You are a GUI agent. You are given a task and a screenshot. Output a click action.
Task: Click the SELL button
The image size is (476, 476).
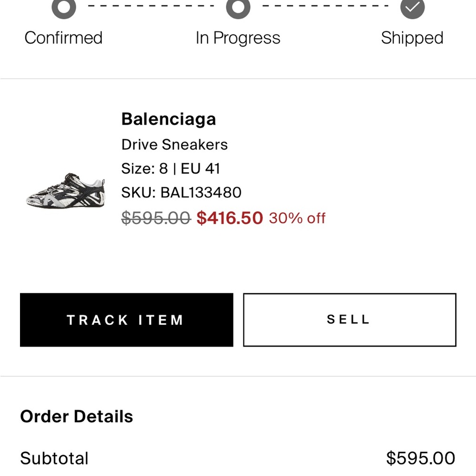[349, 320]
